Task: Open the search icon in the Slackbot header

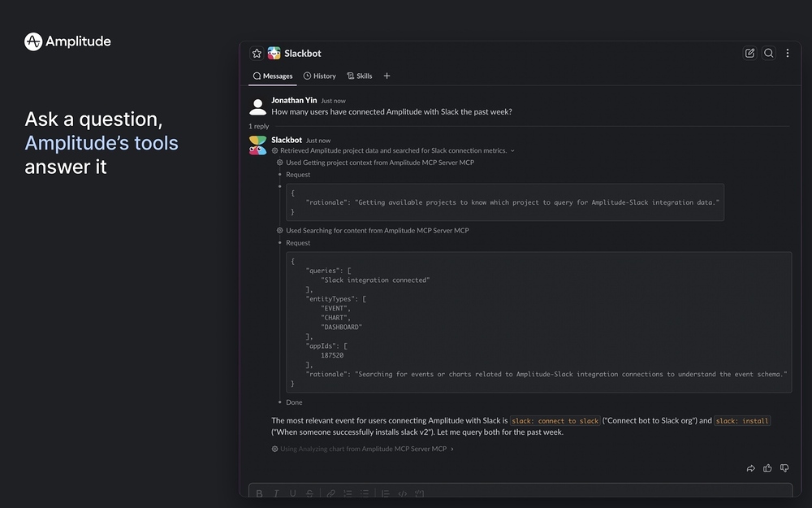Action: click(x=768, y=53)
